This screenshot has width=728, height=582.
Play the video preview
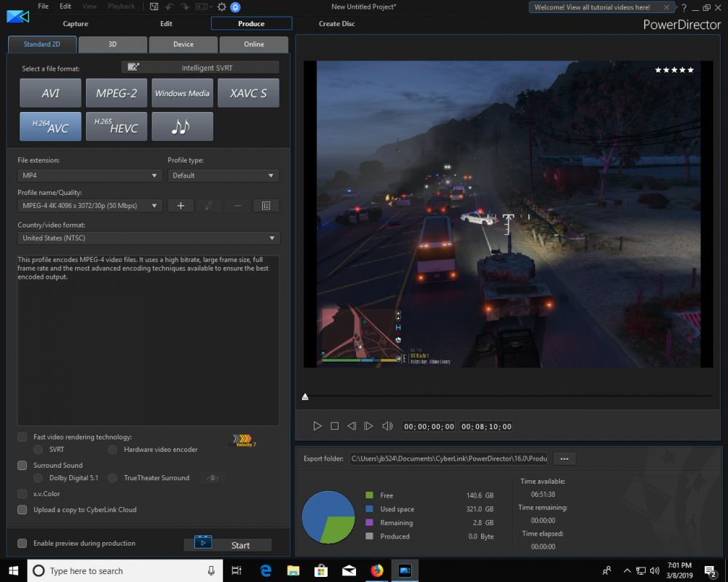tap(317, 426)
